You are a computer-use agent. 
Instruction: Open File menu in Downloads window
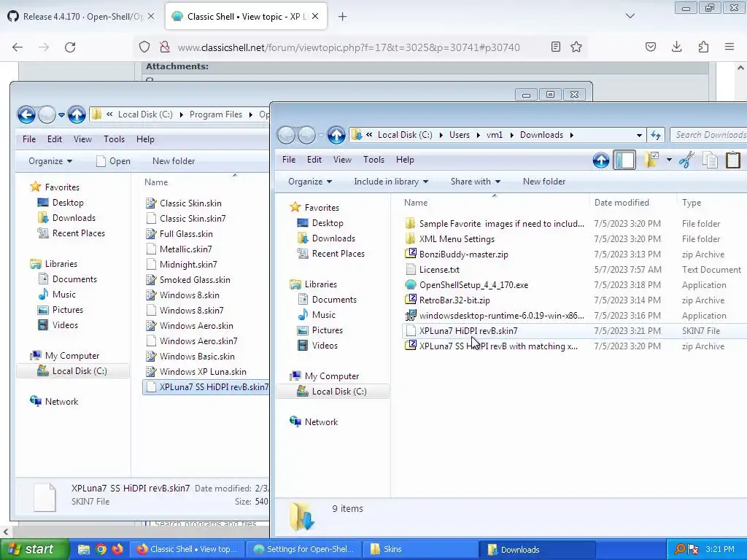coord(289,160)
